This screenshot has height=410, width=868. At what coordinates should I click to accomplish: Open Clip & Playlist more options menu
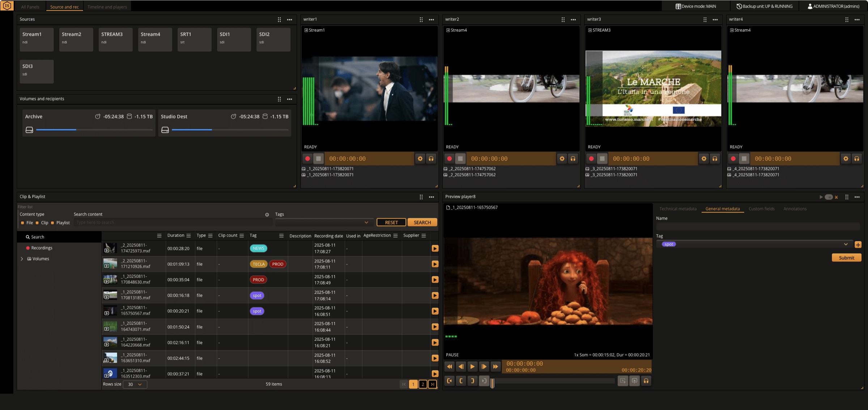(x=431, y=197)
